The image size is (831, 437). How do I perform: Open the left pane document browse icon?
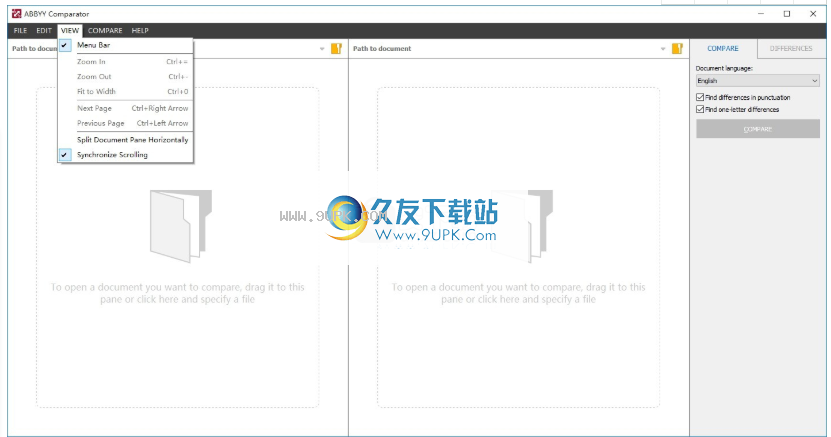336,49
